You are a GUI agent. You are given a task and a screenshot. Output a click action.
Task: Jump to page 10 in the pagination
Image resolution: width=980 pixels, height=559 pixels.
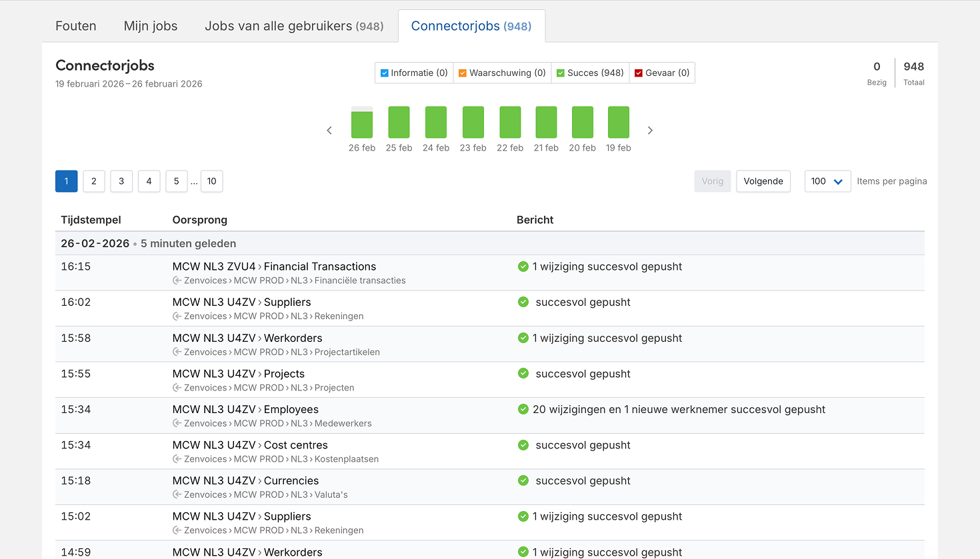click(211, 181)
